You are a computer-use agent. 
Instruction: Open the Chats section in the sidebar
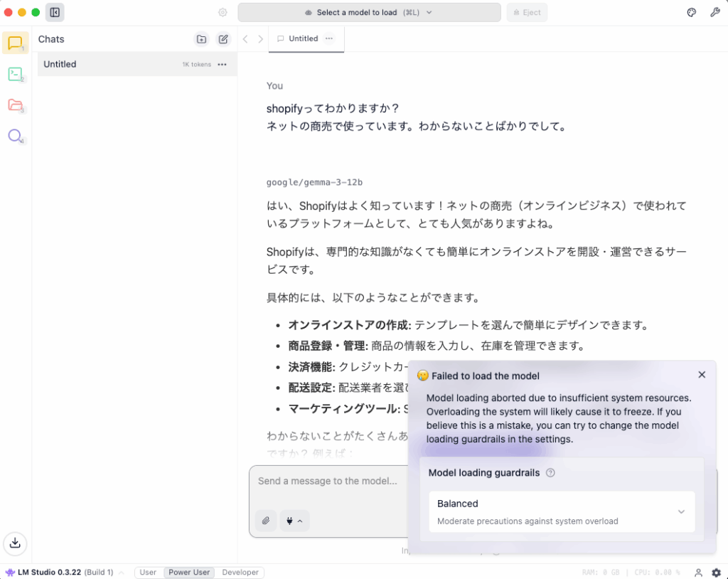[x=15, y=43]
